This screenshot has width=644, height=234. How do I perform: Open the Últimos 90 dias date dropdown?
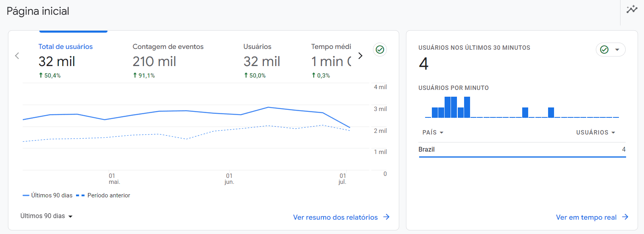pos(47,216)
